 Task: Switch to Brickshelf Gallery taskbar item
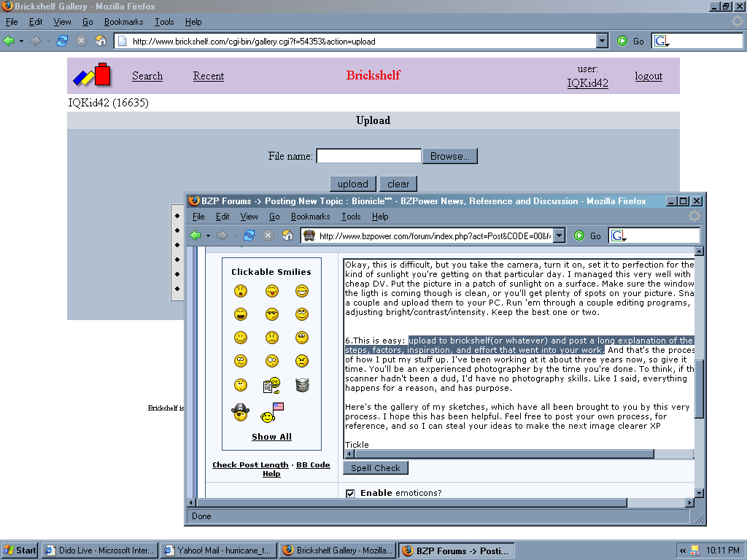click(x=338, y=551)
